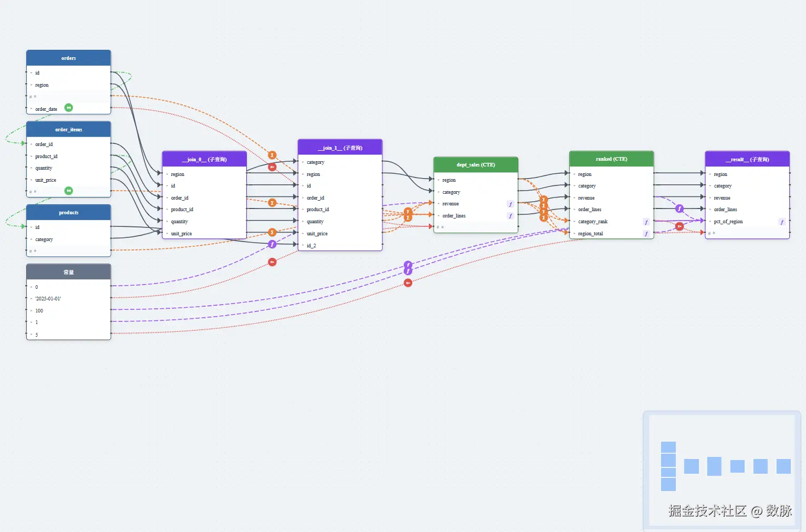Click the minimap overview panel
This screenshot has width=806, height=532.
pyautogui.click(x=722, y=471)
